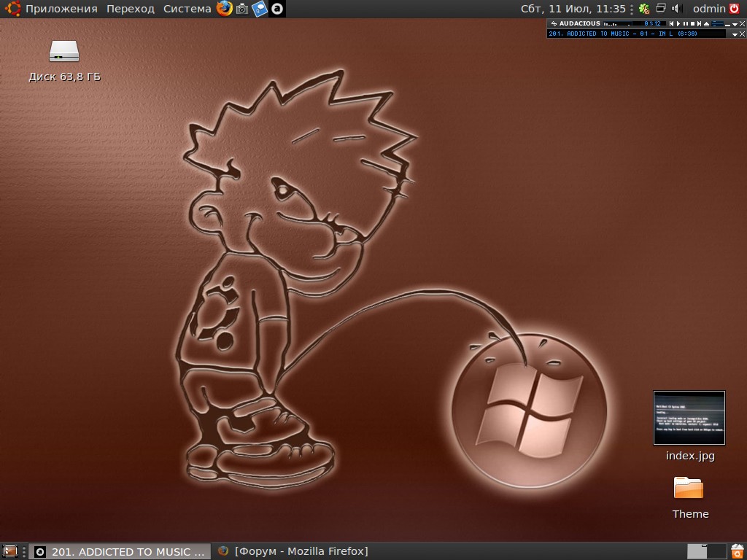
Task: Switch to the second workspace in the pager
Action: [x=717, y=551]
